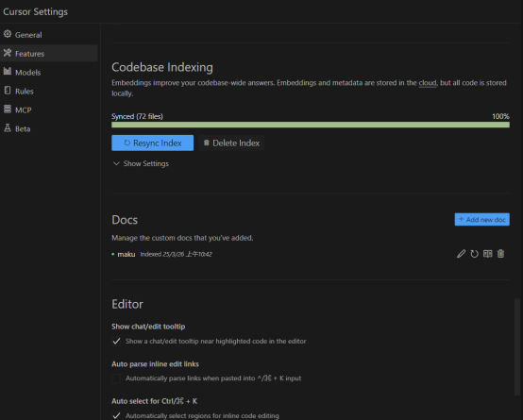Enable Automatically parse links checkbox
The width and height of the screenshot is (523, 420).
116,378
